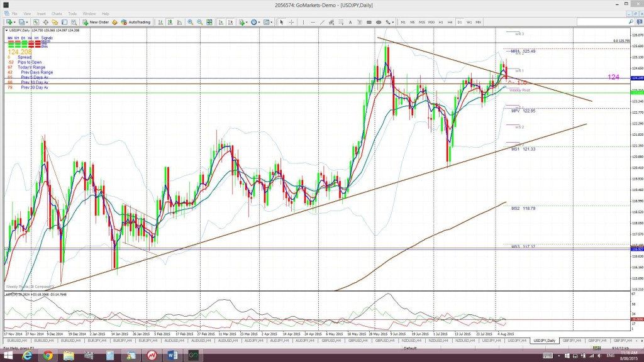Collapse the USDJPY,Daily chart header arrow
The height and width of the screenshot is (362, 644).
6,30
